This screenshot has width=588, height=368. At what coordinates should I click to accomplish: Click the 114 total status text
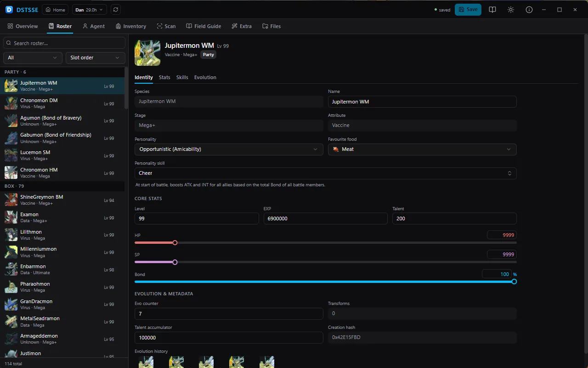13,363
